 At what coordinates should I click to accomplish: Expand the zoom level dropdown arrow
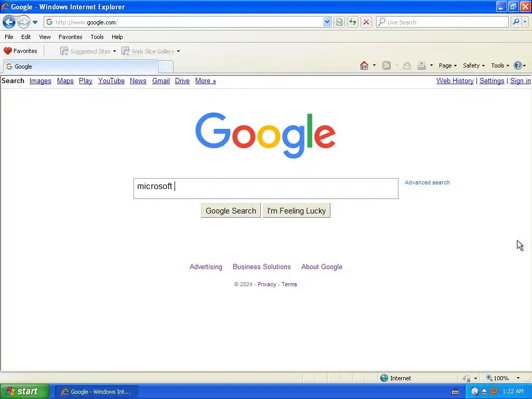click(x=518, y=378)
